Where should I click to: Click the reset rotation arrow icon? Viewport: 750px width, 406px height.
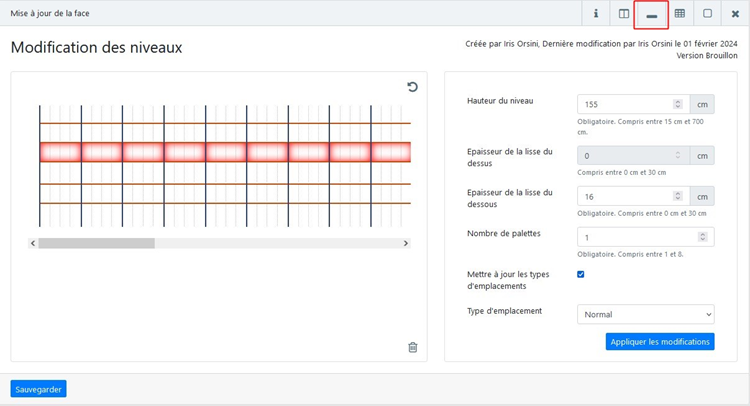click(412, 88)
